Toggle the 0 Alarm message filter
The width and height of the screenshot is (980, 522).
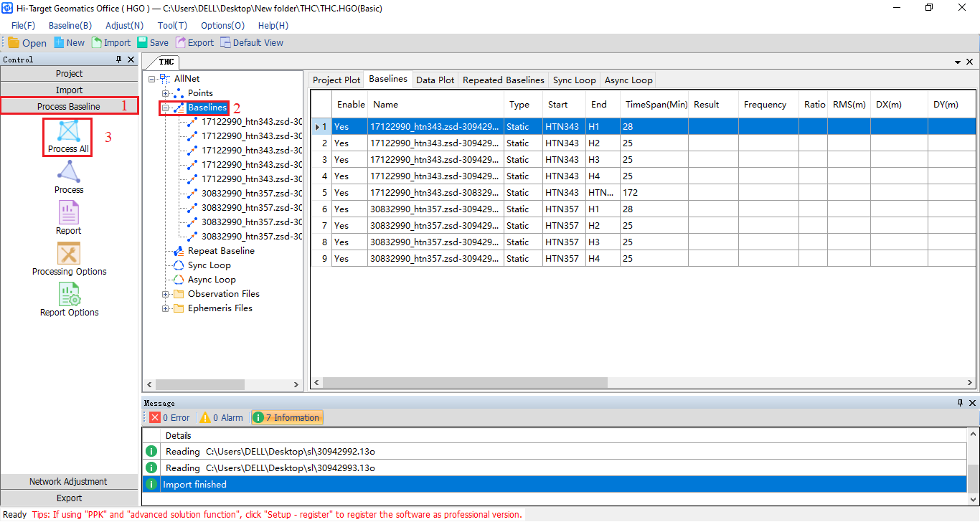(x=222, y=417)
